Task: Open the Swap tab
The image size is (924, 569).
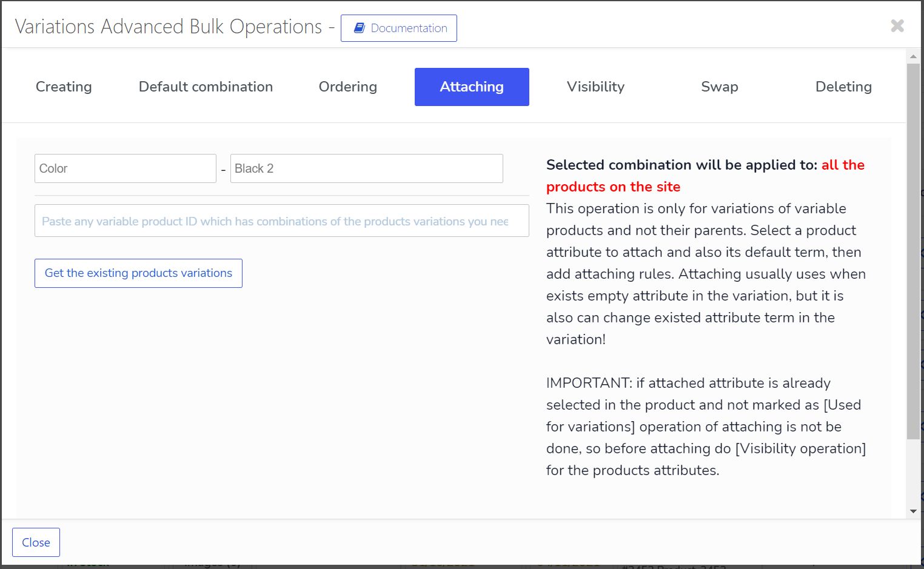Action: pyautogui.click(x=720, y=87)
